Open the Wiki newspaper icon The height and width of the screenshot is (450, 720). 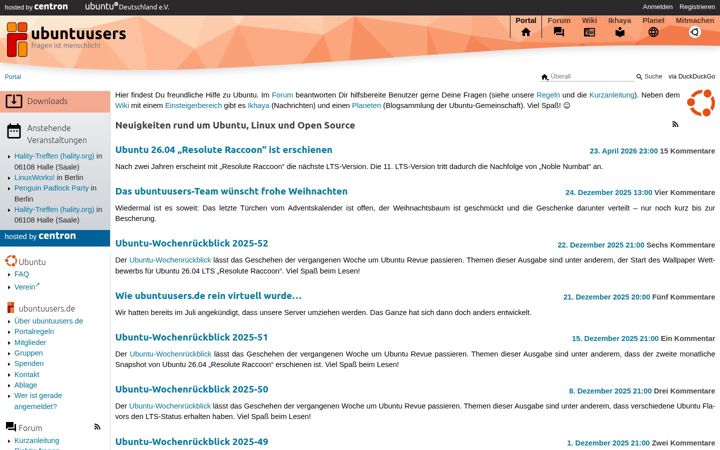click(589, 32)
